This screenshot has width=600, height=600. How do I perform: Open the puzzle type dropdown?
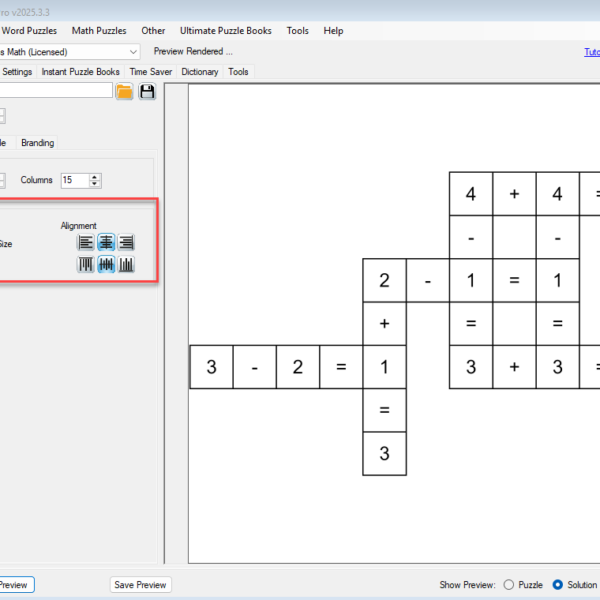pyautogui.click(x=133, y=51)
